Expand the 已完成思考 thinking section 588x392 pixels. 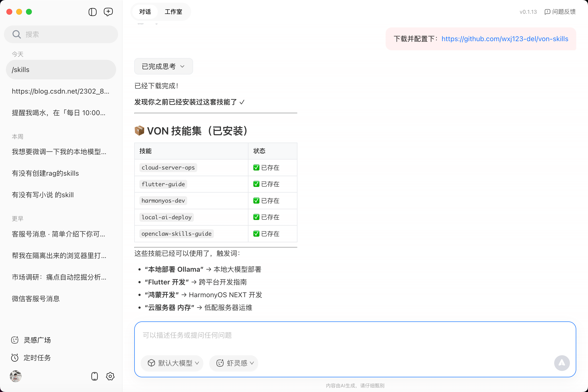(163, 66)
